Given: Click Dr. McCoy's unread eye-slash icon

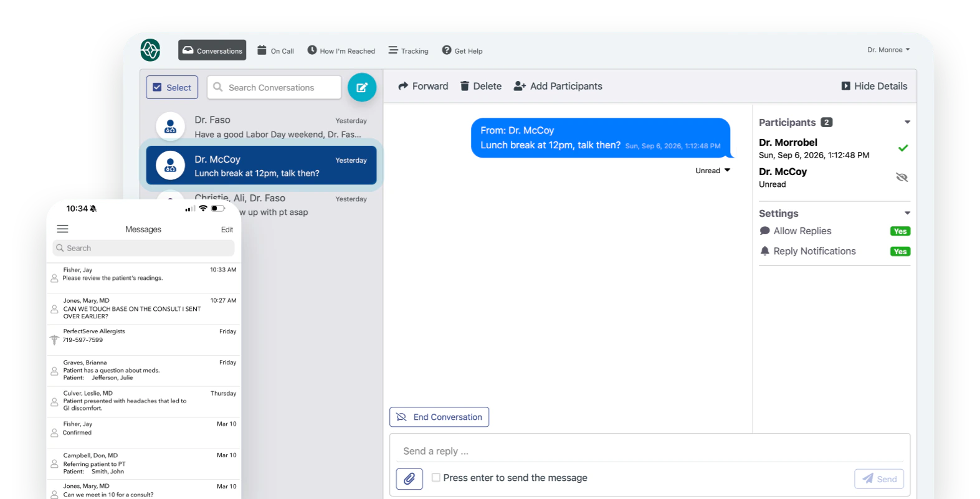Looking at the screenshot, I should pyautogui.click(x=902, y=178).
